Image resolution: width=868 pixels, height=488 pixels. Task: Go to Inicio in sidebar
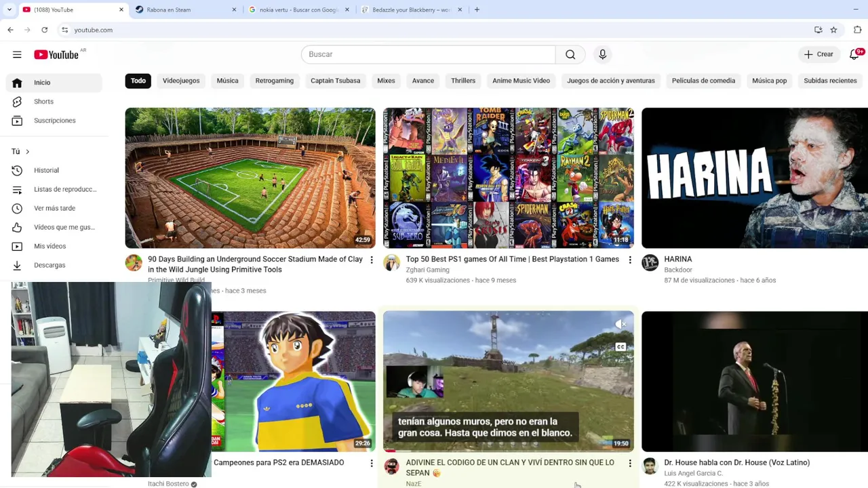(54, 83)
